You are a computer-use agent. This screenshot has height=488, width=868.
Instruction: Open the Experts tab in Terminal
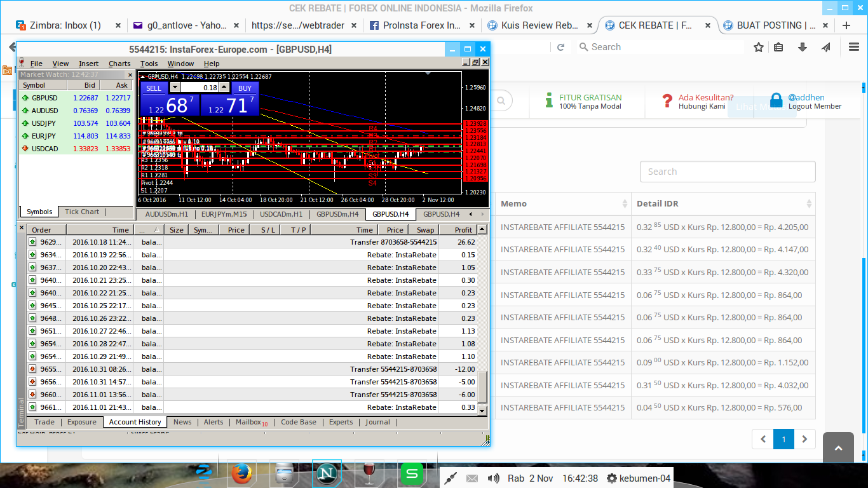pyautogui.click(x=341, y=422)
